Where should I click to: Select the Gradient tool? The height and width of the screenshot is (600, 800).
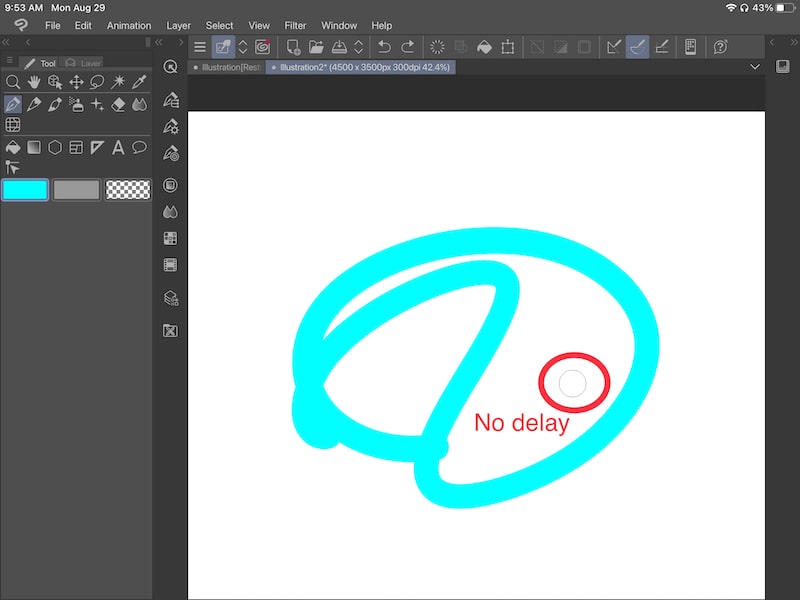[x=34, y=147]
